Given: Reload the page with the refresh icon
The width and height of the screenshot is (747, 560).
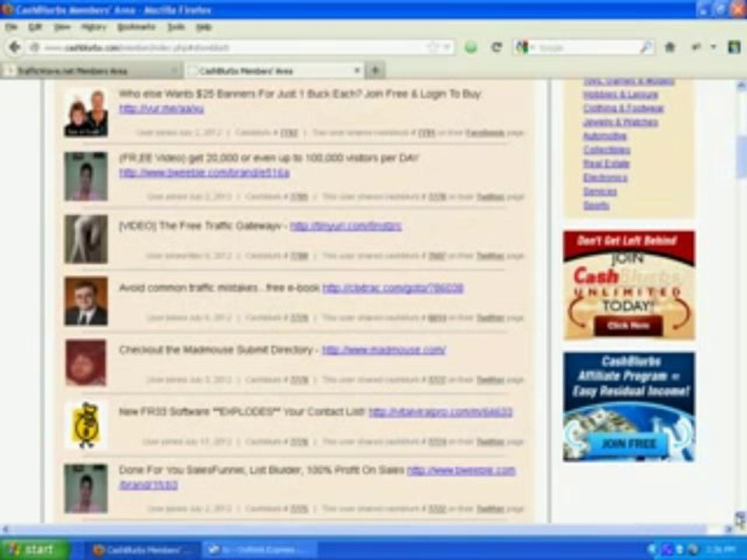Looking at the screenshot, I should [x=496, y=47].
